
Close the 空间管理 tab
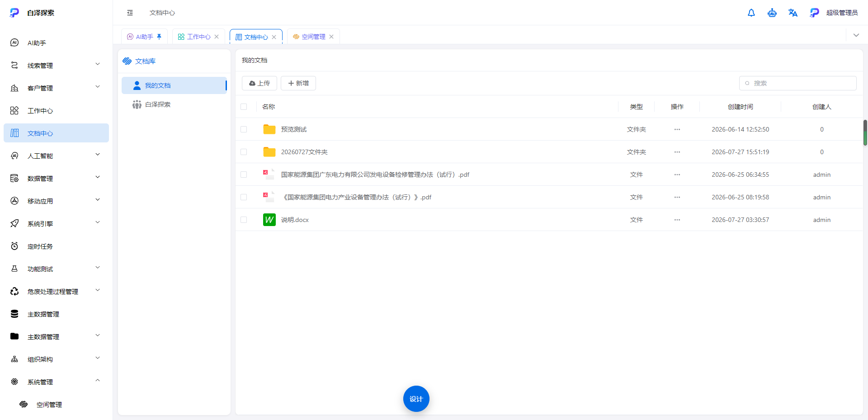click(331, 37)
